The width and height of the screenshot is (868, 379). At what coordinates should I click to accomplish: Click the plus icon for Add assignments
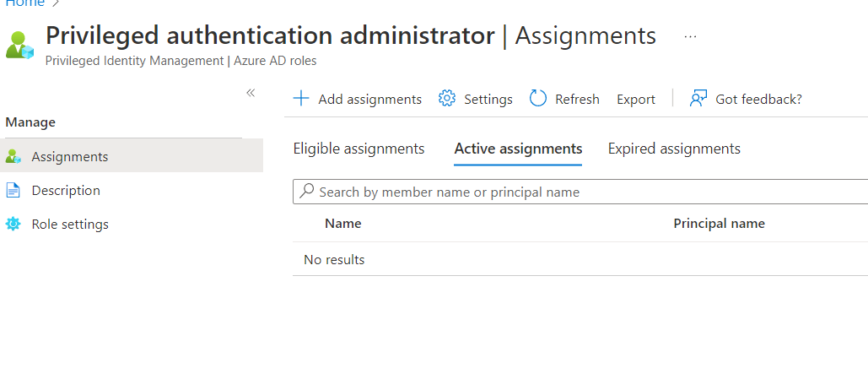[x=300, y=99]
